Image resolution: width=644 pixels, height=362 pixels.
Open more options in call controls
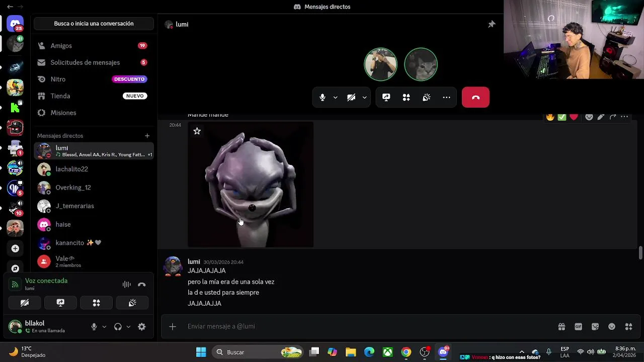446,98
